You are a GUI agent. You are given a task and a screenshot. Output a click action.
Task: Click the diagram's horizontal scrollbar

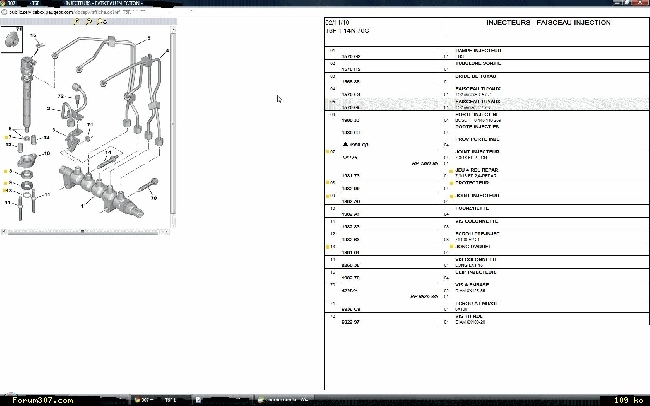pos(85,230)
